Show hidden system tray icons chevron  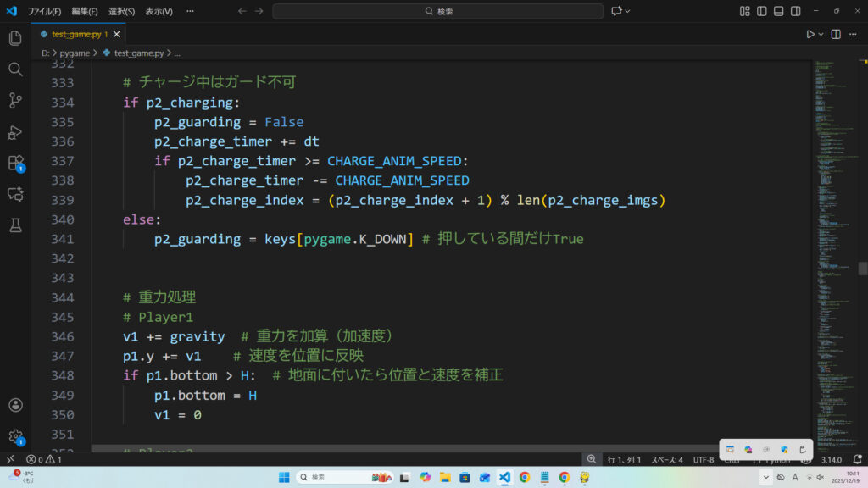(766, 477)
